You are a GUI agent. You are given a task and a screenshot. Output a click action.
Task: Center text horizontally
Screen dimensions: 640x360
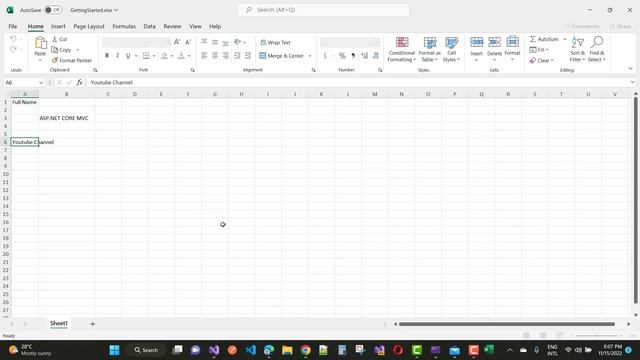tap(215, 56)
